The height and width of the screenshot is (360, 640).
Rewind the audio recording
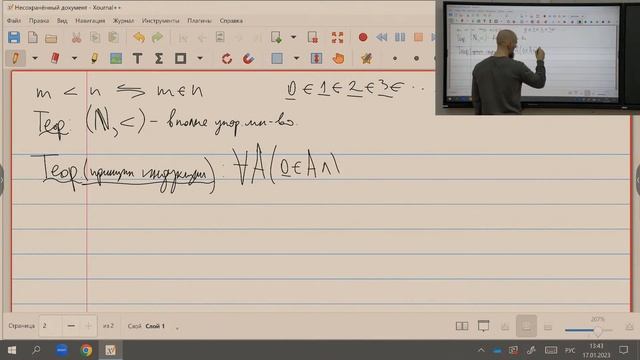[x=382, y=38]
